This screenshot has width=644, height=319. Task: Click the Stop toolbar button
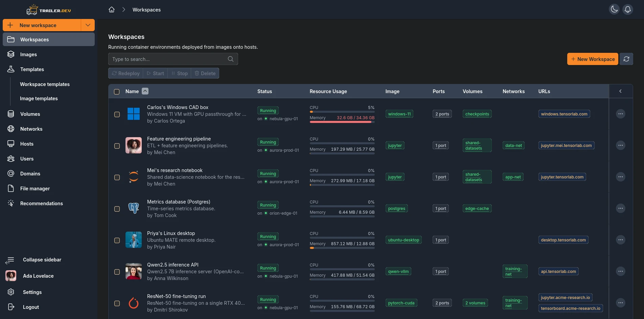pos(179,73)
